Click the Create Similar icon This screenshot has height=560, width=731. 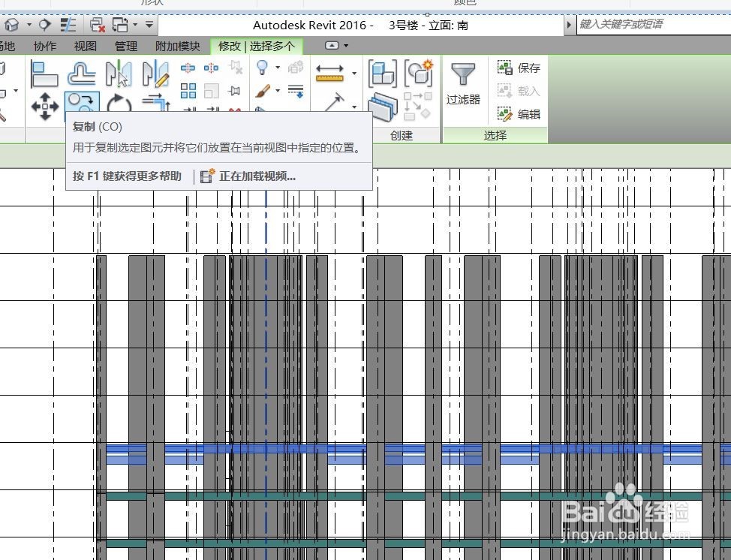tap(419, 73)
